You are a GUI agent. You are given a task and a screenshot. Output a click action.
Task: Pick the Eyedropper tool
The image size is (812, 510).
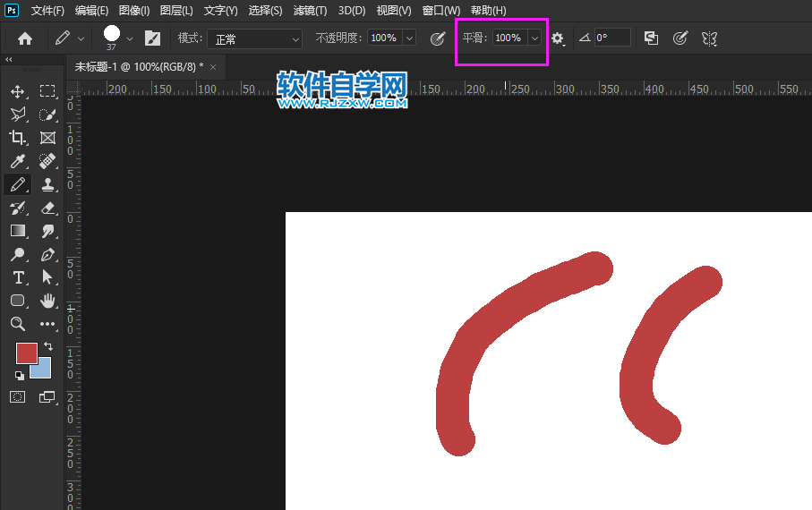(x=17, y=161)
